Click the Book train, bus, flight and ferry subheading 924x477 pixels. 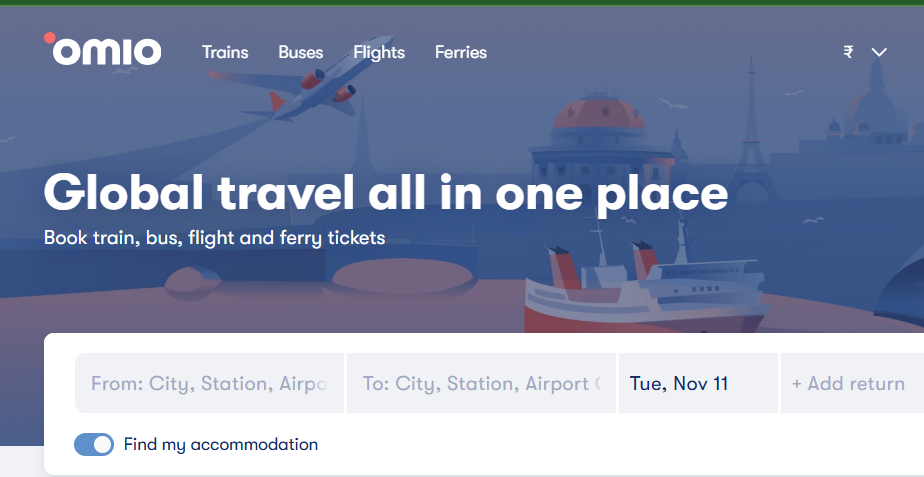click(214, 239)
